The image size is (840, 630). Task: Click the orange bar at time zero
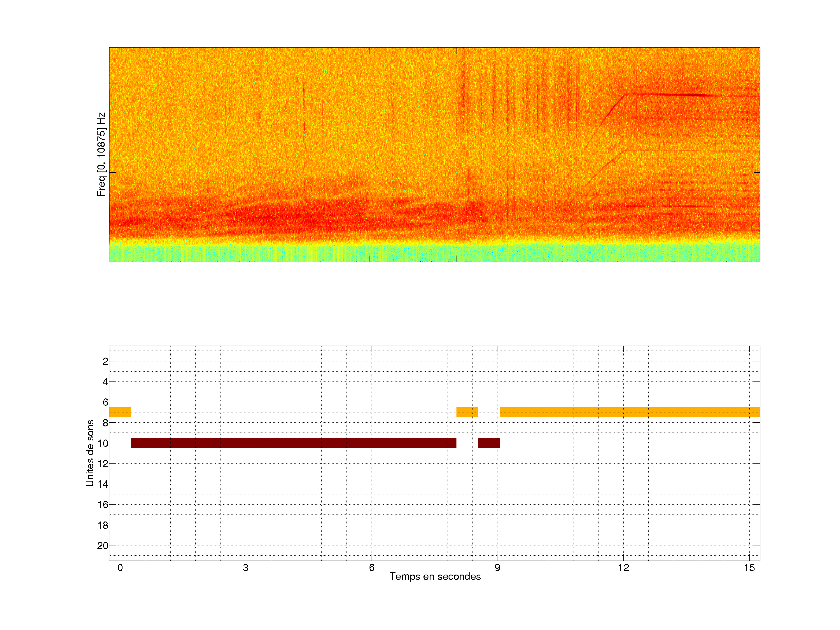click(120, 412)
